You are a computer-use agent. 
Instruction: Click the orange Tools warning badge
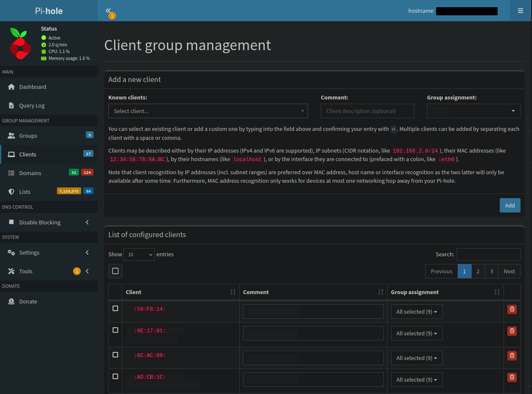(x=77, y=271)
